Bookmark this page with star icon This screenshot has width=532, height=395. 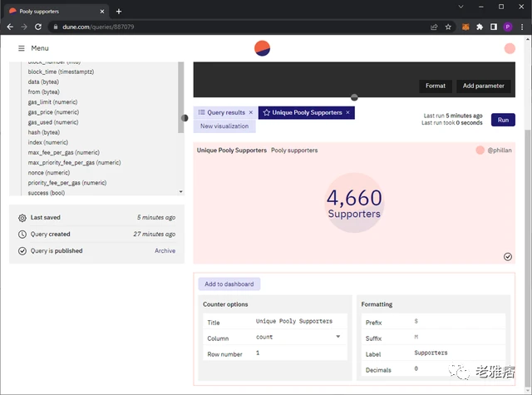click(448, 27)
